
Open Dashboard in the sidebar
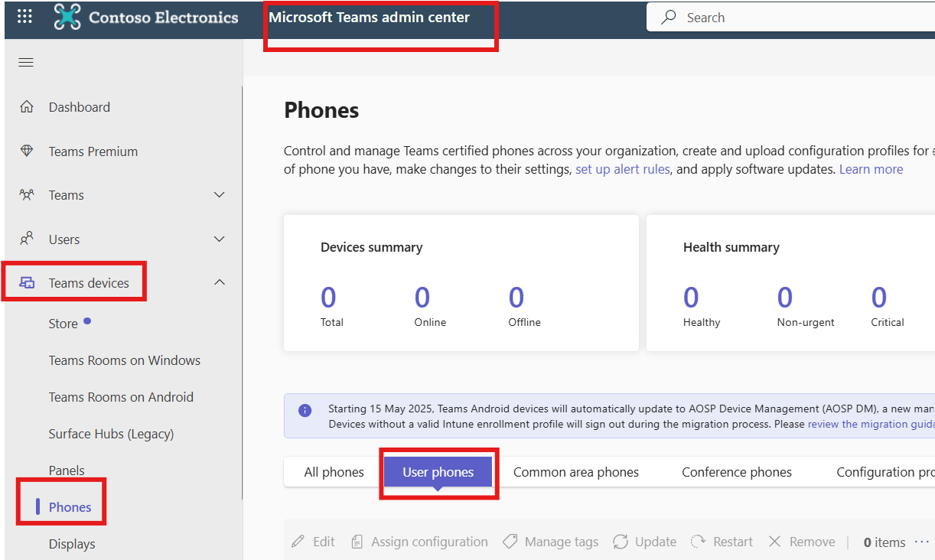click(x=80, y=107)
